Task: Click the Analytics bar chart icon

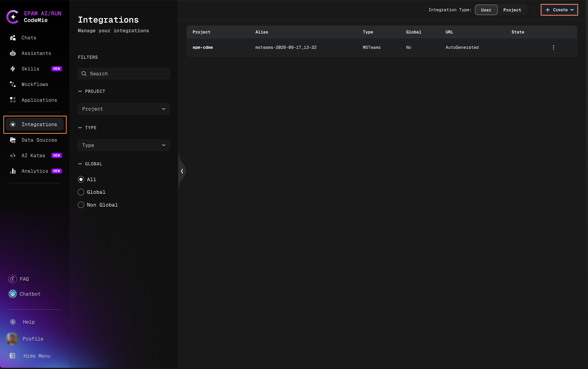Action: pos(13,171)
